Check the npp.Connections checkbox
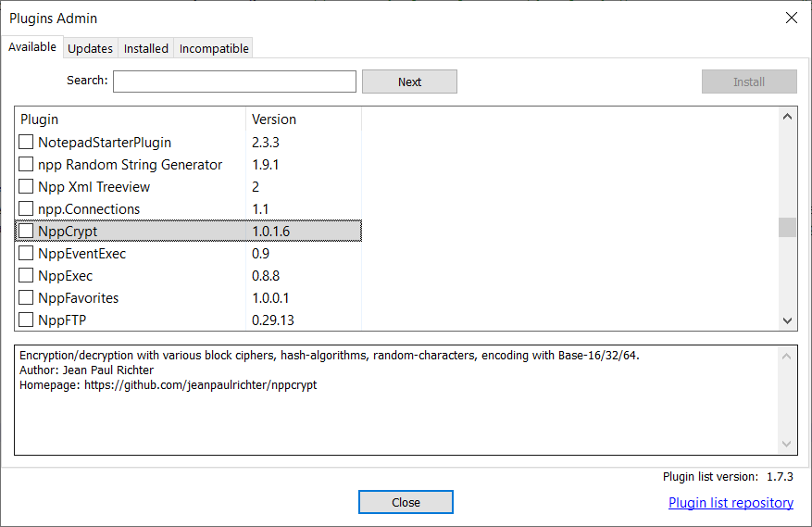This screenshot has height=527, width=812. click(x=26, y=208)
